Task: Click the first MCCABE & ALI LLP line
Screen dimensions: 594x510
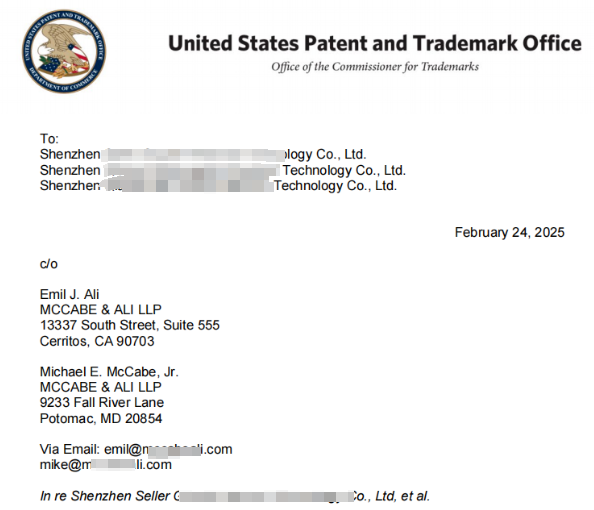Action: pyautogui.click(x=100, y=310)
